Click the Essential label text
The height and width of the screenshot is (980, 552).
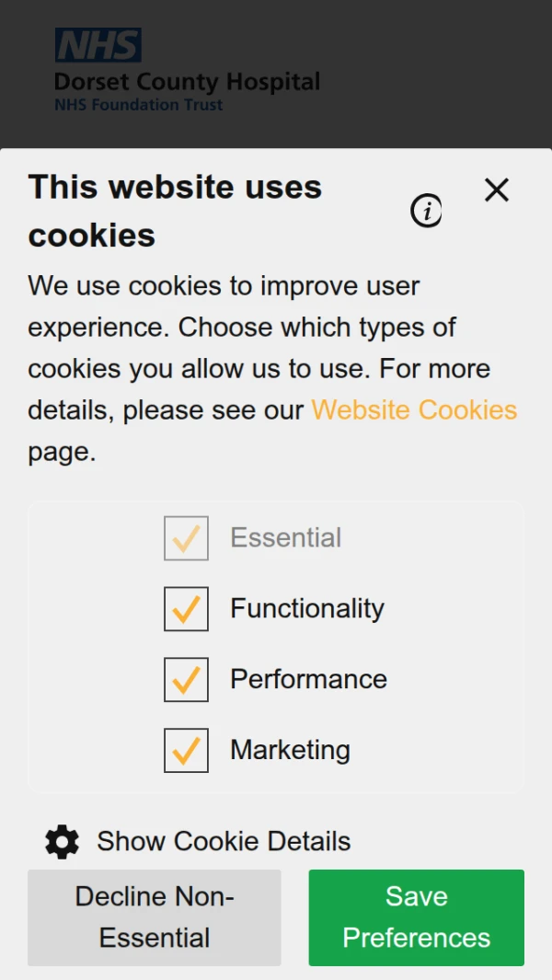tap(285, 537)
